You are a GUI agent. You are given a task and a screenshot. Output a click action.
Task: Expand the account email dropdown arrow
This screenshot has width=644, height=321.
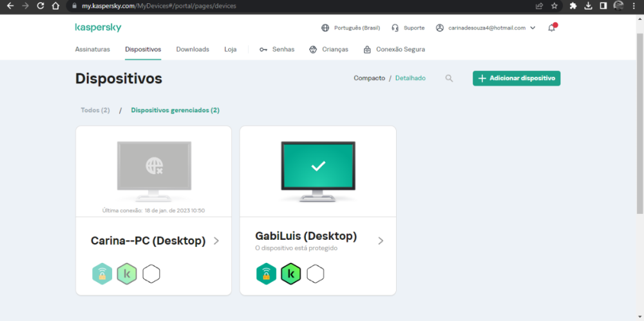click(533, 28)
